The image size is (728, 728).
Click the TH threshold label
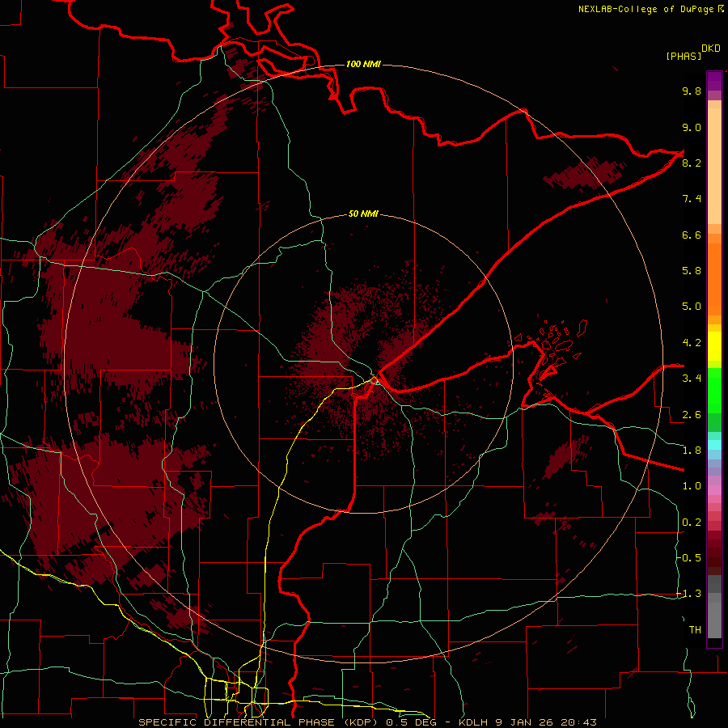coord(695,630)
